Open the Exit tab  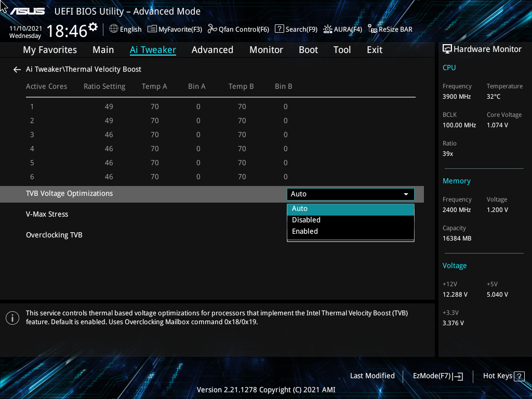coord(375,50)
